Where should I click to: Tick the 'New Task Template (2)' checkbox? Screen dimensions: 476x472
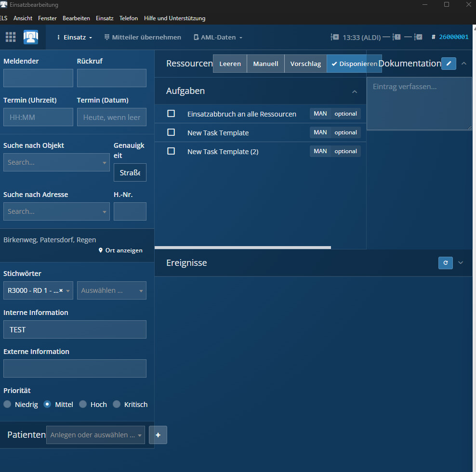coord(171,151)
